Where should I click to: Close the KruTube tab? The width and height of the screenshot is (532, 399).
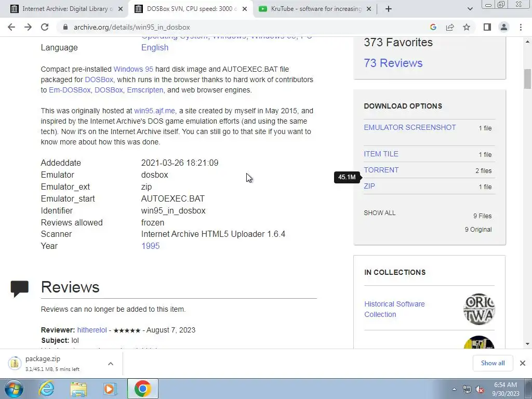tap(369, 9)
